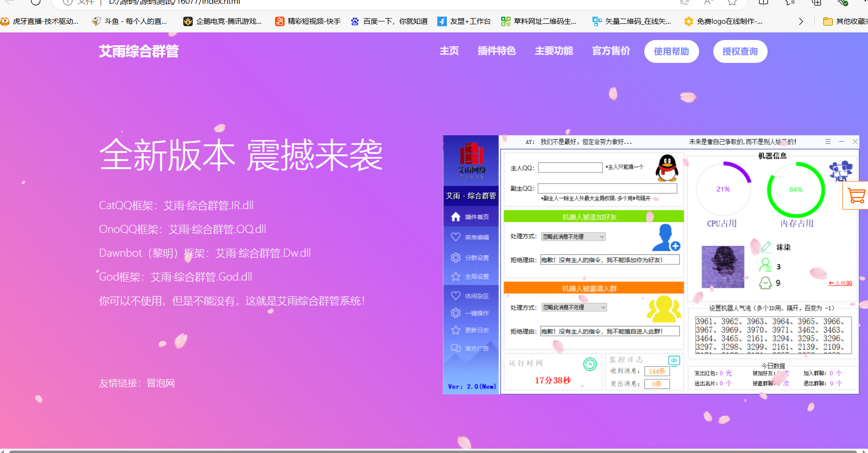Click the bubble ID list text box
Screen dimensions: 868x453
(x=773, y=334)
